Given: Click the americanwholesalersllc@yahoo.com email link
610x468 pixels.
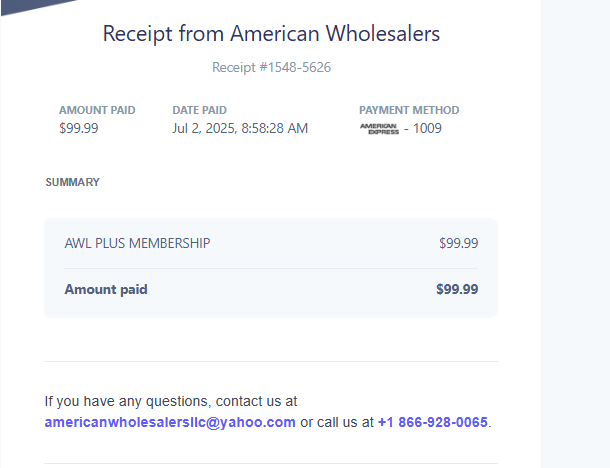Looking at the screenshot, I should 170,422.
